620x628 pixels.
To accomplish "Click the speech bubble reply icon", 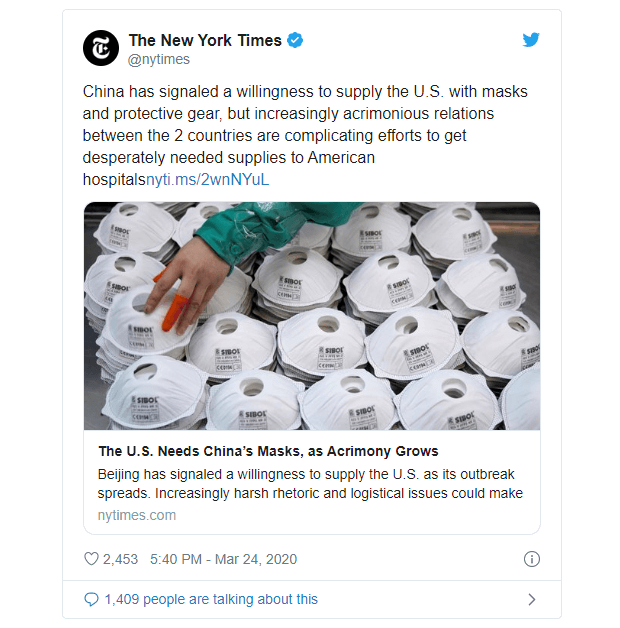I will click(91, 600).
